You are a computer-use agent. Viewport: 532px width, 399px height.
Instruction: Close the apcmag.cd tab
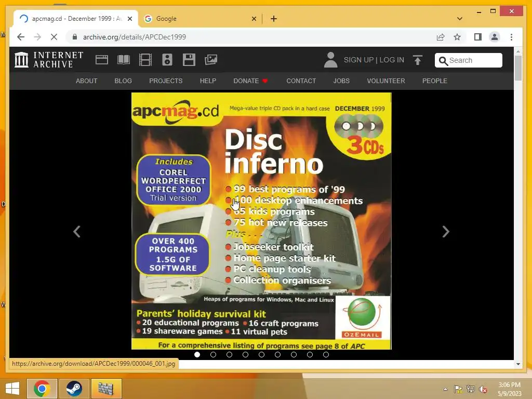pyautogui.click(x=129, y=19)
